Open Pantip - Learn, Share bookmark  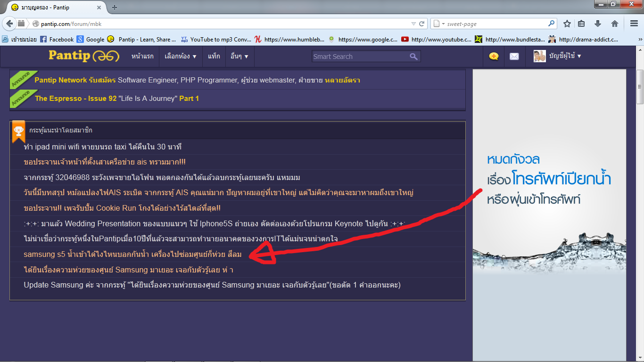142,40
